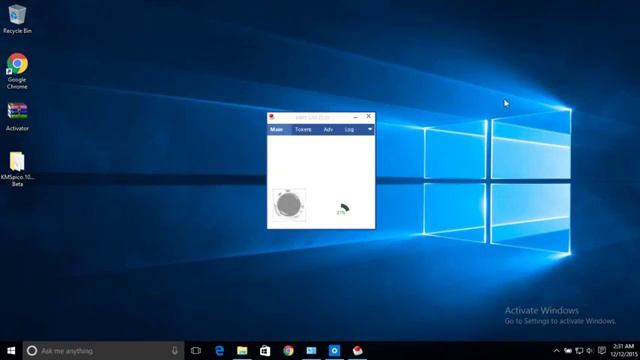640x360 pixels.
Task: Open the Settings gear app on the taskbar
Action: tap(334, 351)
